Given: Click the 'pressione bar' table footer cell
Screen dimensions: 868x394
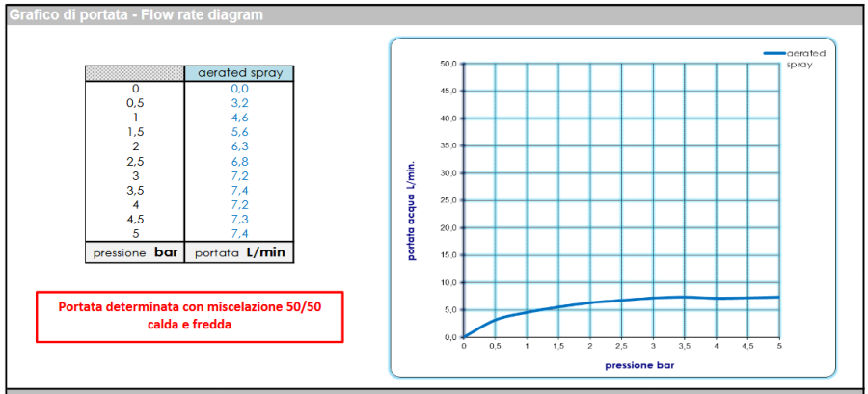Looking at the screenshot, I should point(134,252).
